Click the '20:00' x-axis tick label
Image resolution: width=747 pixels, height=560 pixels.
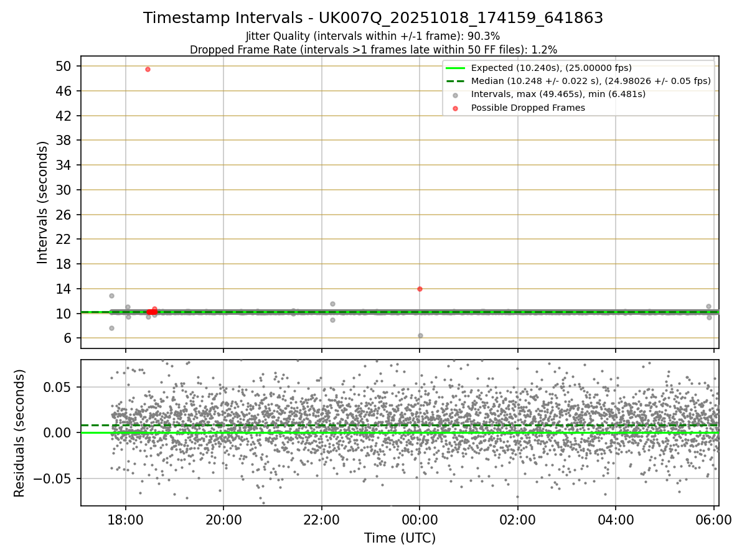click(x=223, y=520)
